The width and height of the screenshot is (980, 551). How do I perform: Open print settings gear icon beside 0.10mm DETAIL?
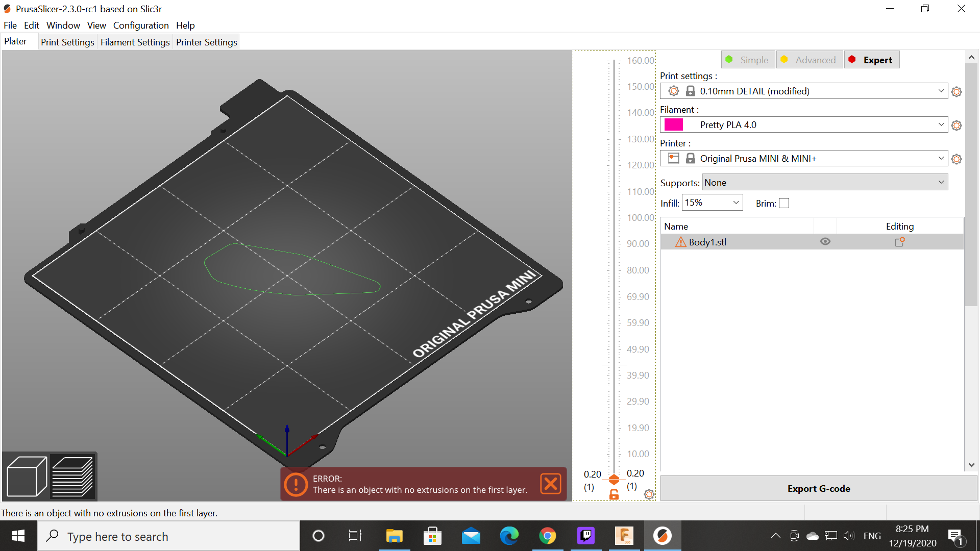957,92
